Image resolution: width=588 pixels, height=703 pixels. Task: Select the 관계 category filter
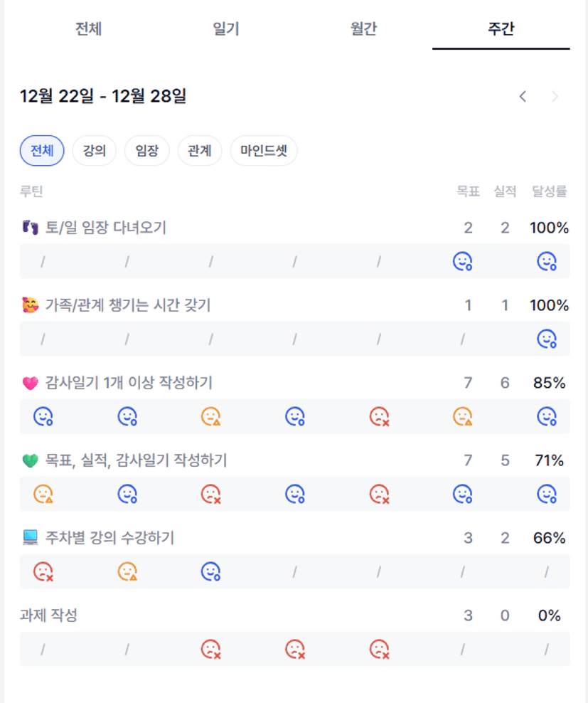click(x=200, y=151)
